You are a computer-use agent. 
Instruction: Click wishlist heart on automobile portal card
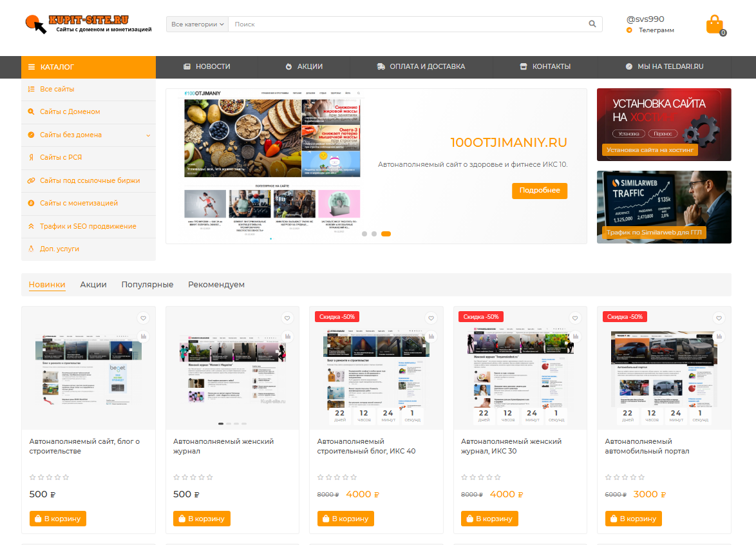719,318
